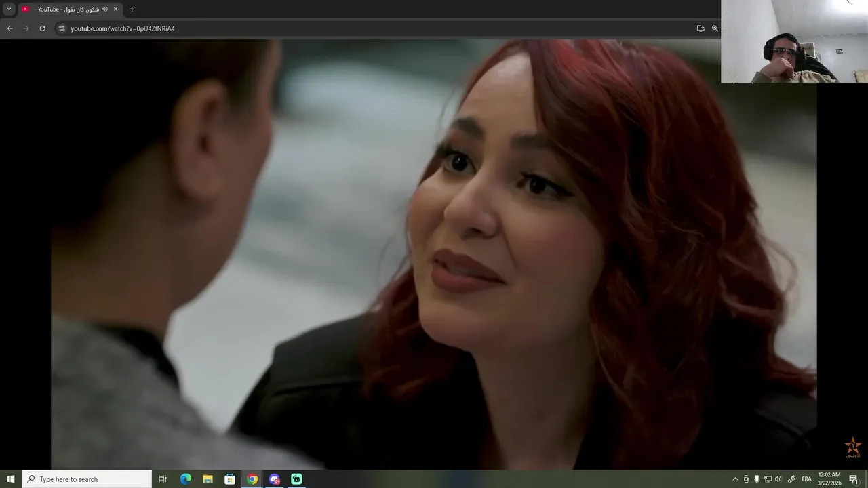Mute the tab via its speaker icon

click(105, 9)
